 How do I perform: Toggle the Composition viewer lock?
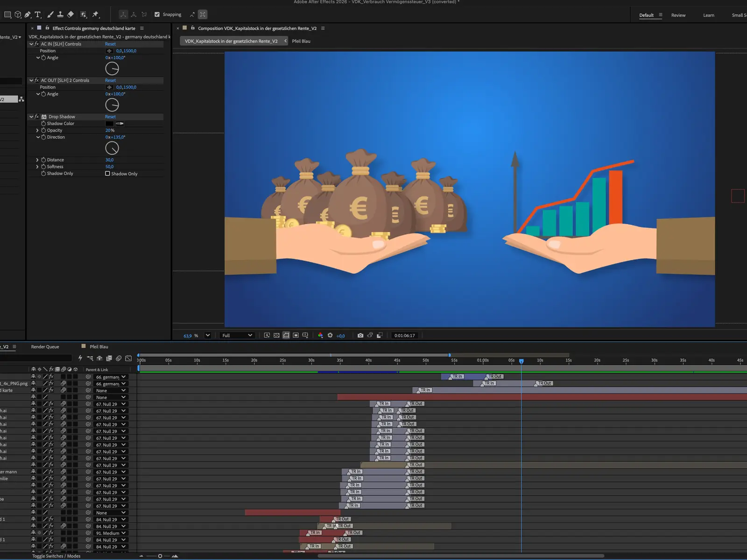192,28
